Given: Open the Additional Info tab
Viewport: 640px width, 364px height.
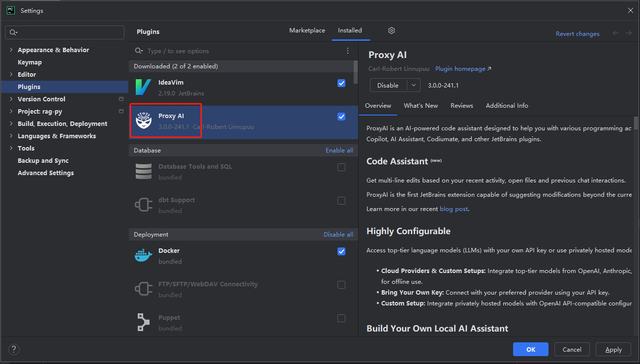Looking at the screenshot, I should click(507, 106).
